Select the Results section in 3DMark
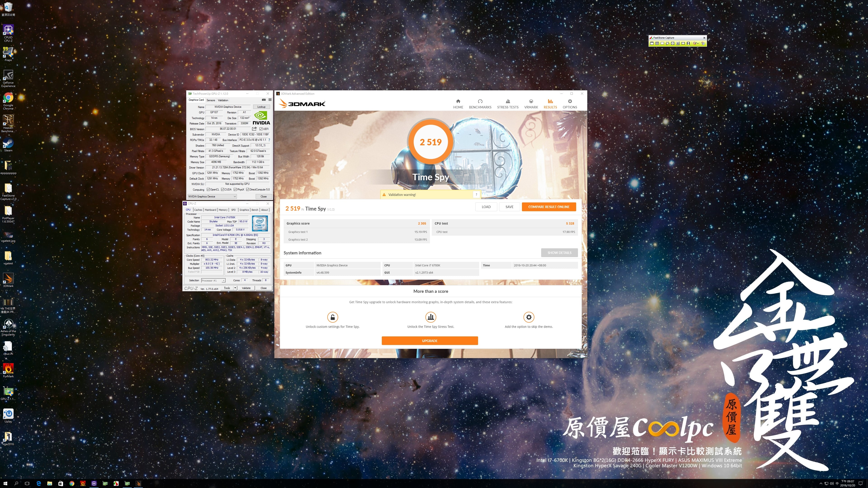Viewport: 868px width, 488px height. [x=550, y=104]
